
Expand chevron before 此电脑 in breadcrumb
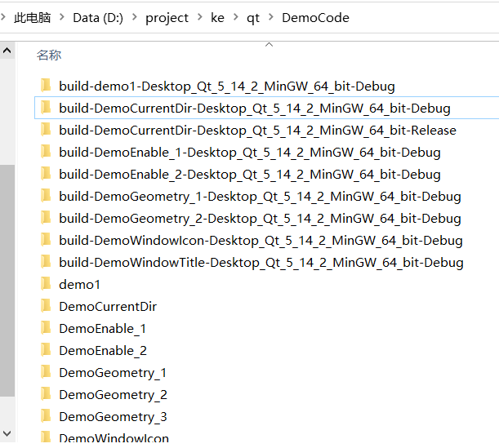click(3, 17)
